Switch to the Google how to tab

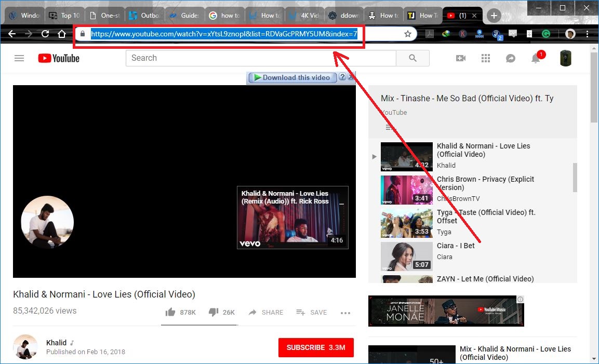click(224, 15)
